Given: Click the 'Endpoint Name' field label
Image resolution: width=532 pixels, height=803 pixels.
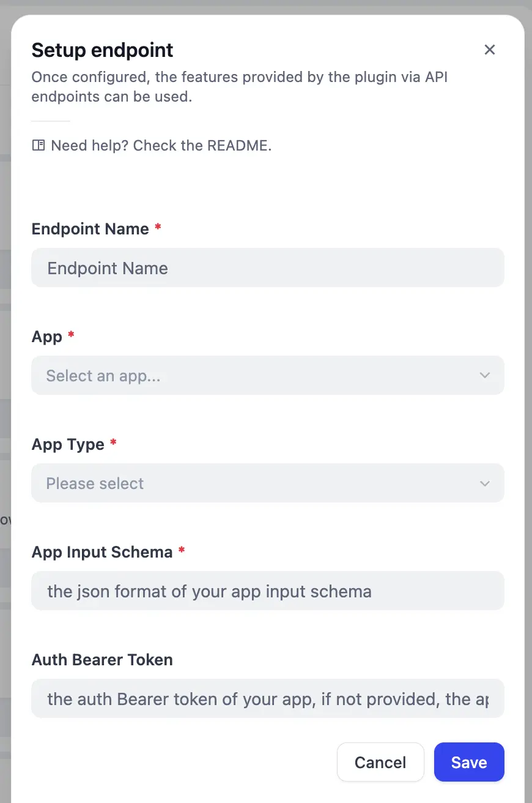Looking at the screenshot, I should 91,229.
